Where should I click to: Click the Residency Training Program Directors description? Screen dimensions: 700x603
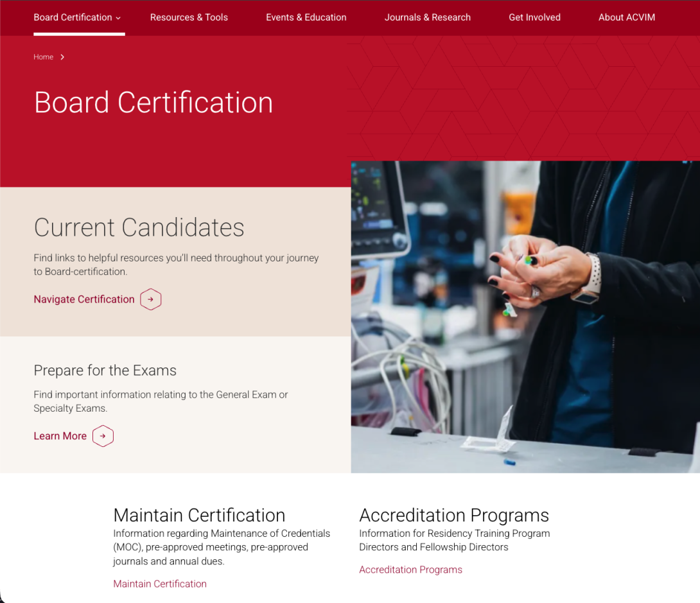pos(455,540)
